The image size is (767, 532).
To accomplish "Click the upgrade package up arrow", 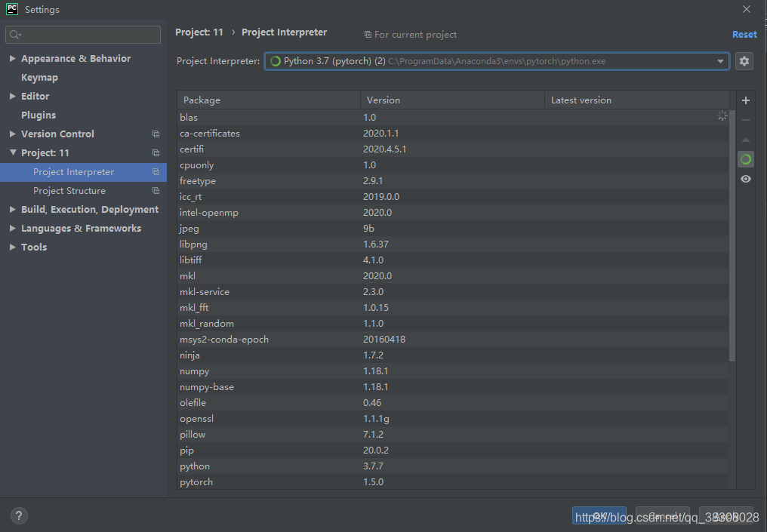I will [745, 140].
